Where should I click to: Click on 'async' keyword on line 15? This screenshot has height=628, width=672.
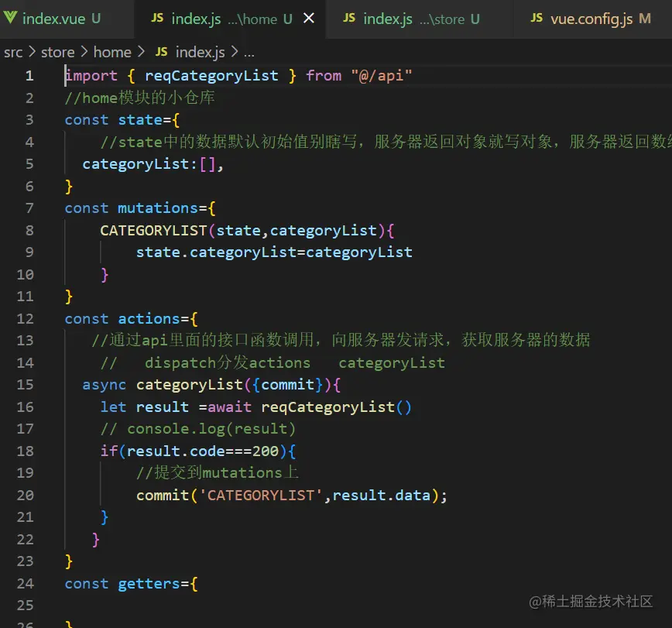coord(105,385)
